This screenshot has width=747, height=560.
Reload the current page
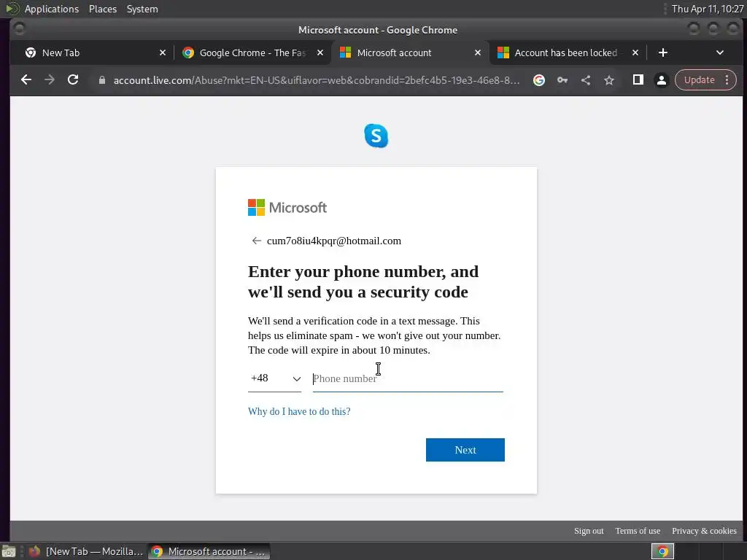click(x=73, y=80)
